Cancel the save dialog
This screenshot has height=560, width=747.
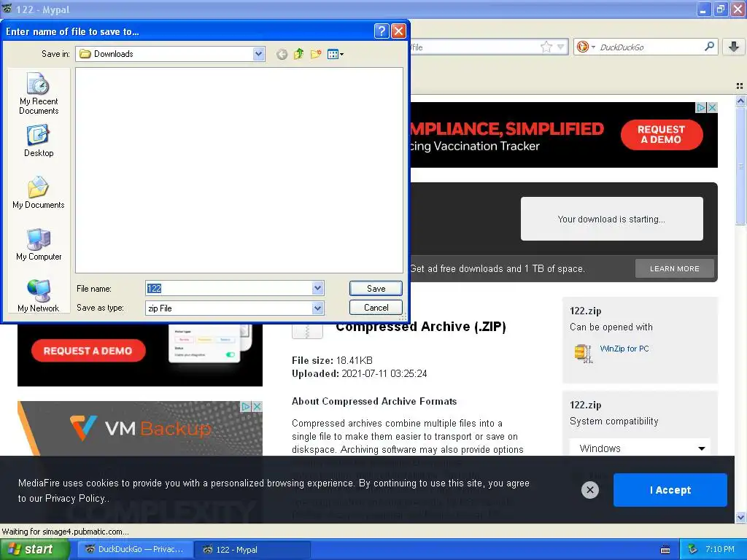[376, 308]
